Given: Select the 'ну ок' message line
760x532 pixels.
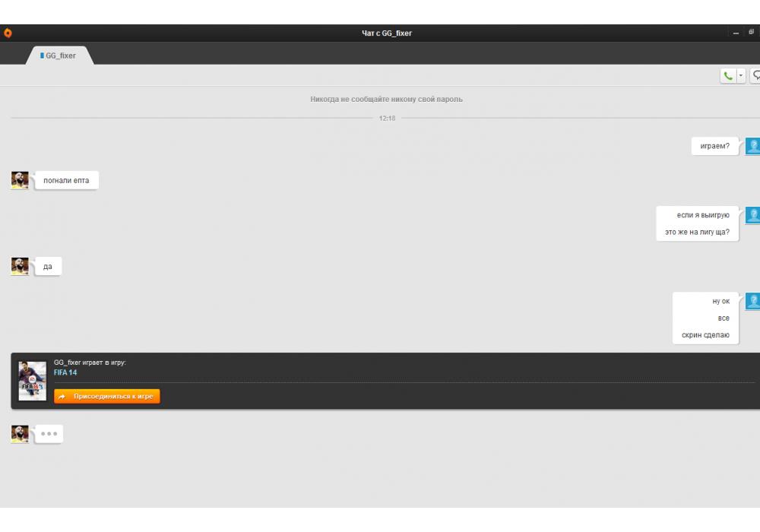Looking at the screenshot, I should (x=720, y=301).
